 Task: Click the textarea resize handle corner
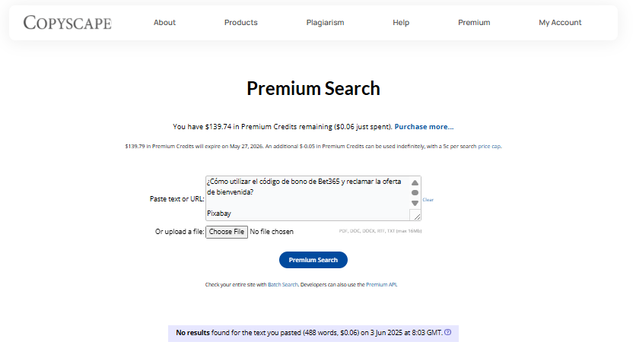click(417, 217)
